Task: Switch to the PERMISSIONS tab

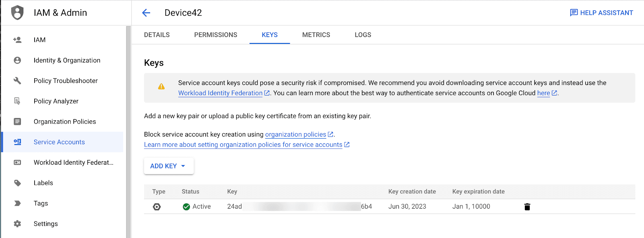Action: 216,35
